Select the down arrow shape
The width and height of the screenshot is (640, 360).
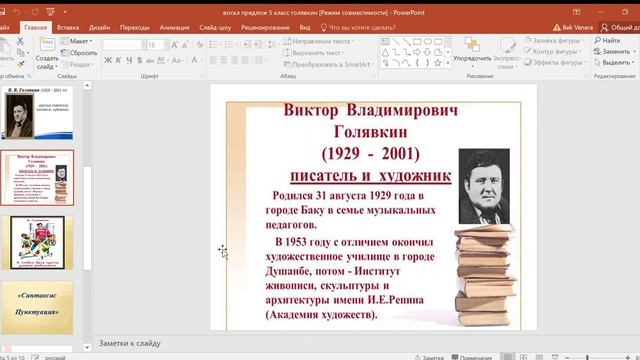[427, 52]
